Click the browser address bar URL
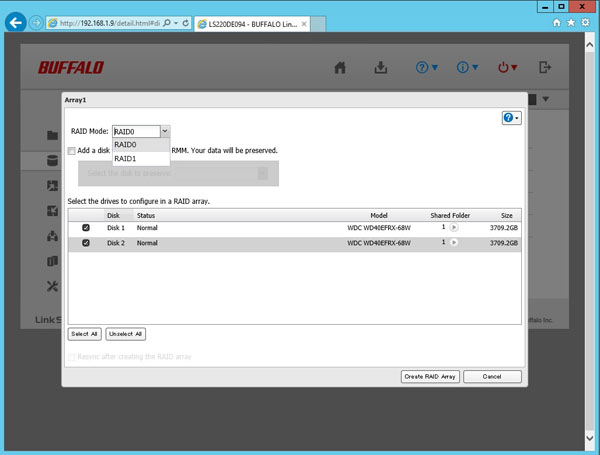Screen dimensions: 600x455 click(x=110, y=23)
